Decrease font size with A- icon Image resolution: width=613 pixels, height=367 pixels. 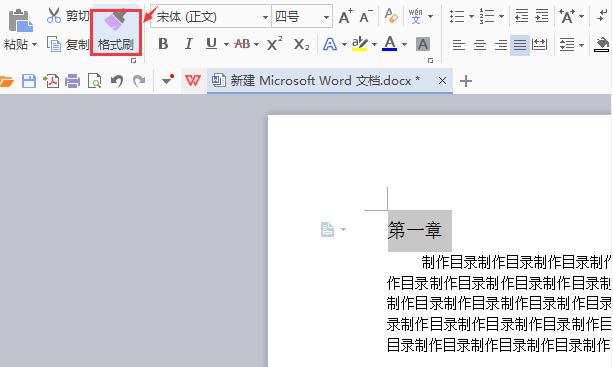click(366, 16)
